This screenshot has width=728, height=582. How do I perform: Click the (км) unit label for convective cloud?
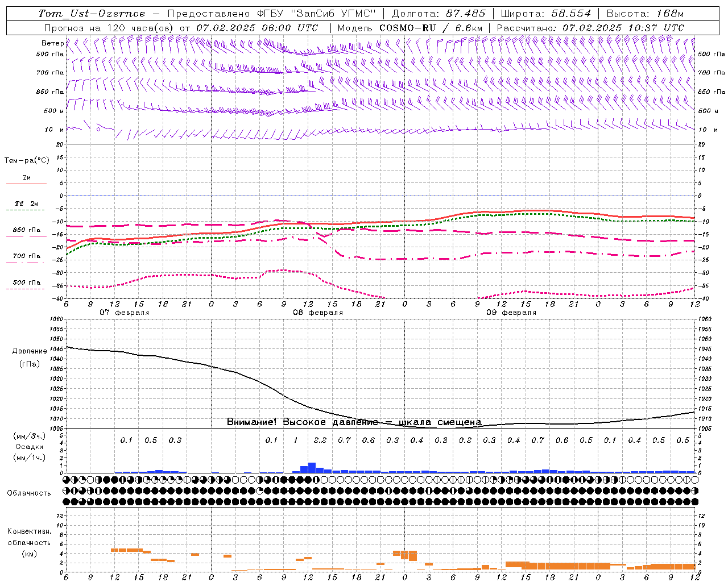(x=29, y=554)
